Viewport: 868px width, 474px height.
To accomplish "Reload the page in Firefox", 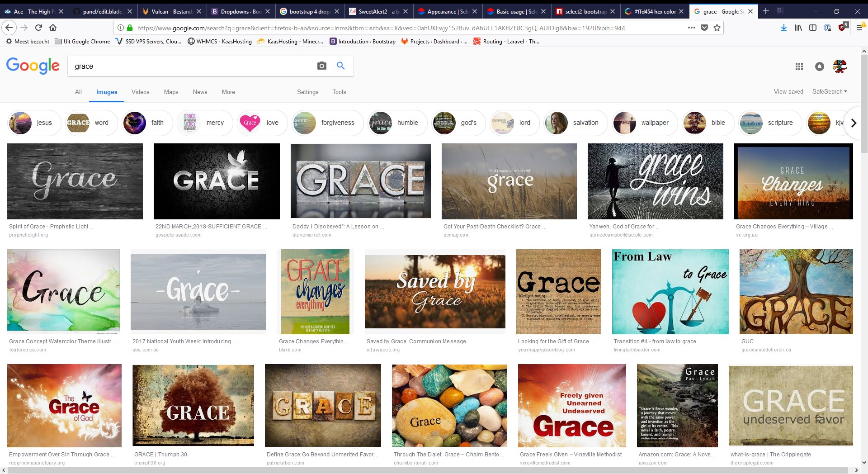I will tap(38, 28).
